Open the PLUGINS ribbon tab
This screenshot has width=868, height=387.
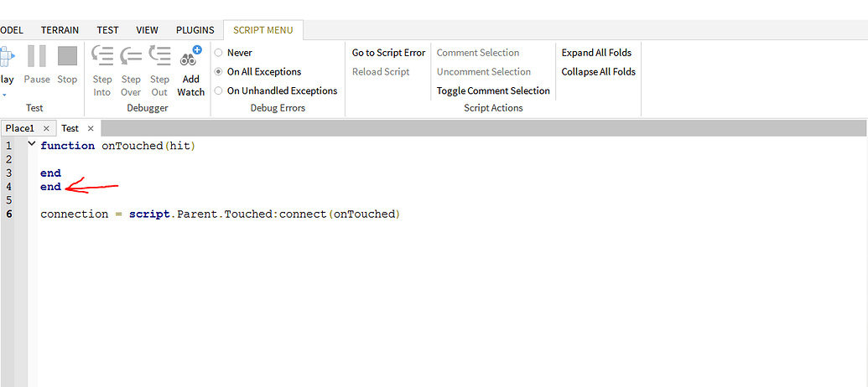[195, 30]
